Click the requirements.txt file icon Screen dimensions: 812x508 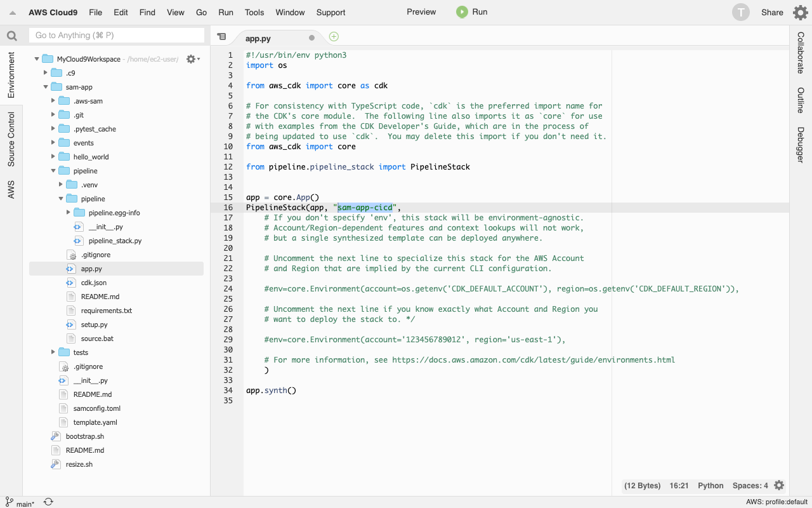[x=71, y=311]
